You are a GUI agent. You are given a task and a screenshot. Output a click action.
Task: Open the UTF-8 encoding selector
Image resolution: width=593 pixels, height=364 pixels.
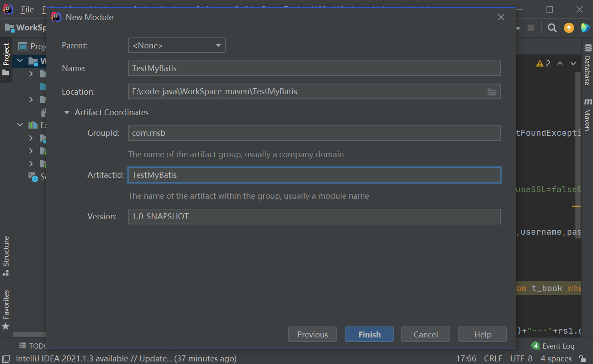pos(521,358)
